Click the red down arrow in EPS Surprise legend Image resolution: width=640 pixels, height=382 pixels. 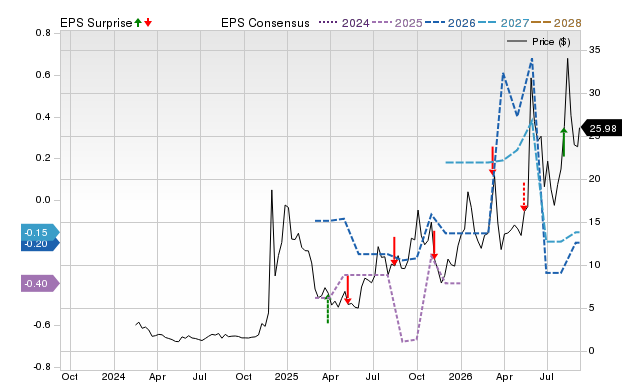[148, 23]
